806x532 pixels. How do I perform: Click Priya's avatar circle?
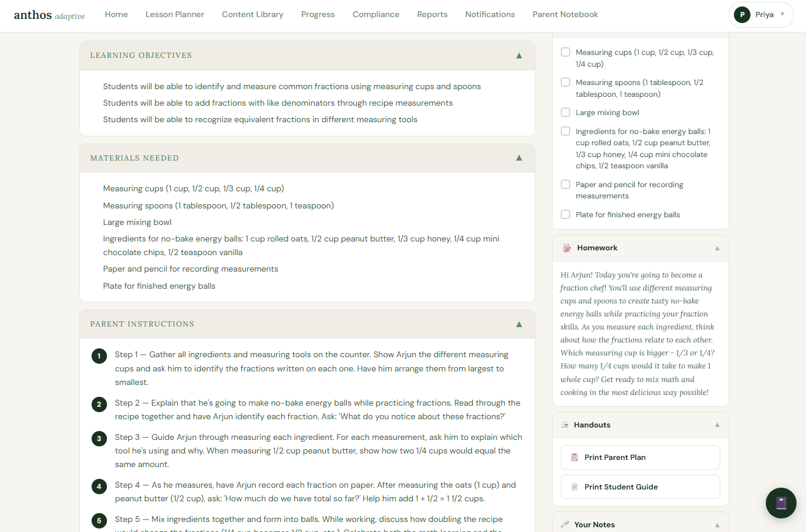pos(742,15)
